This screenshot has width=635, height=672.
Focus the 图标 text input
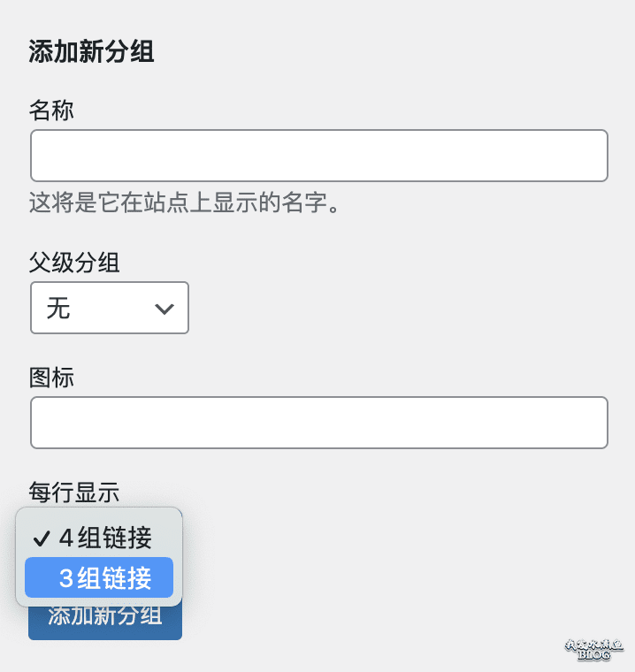[x=318, y=423]
